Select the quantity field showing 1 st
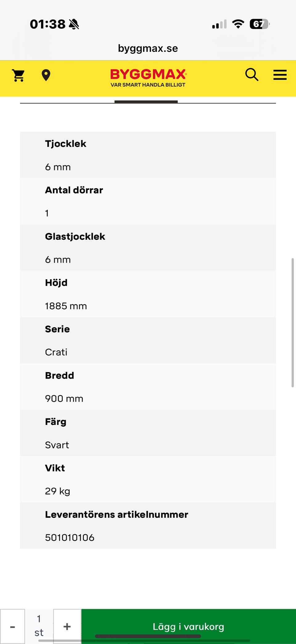 (39, 626)
